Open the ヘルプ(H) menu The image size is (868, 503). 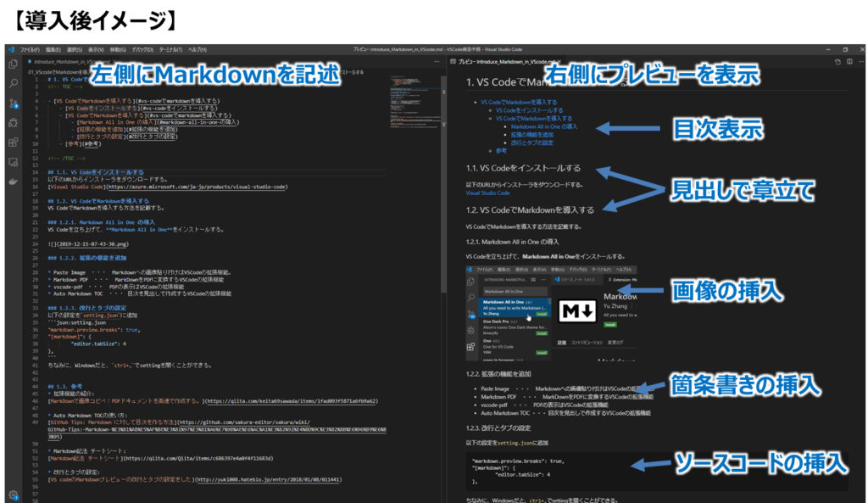[x=197, y=49]
